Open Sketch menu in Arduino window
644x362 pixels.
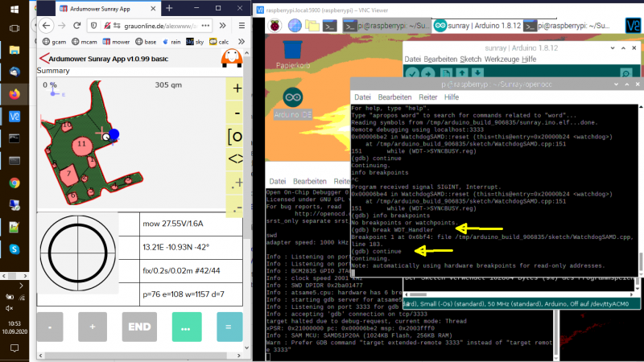point(470,59)
